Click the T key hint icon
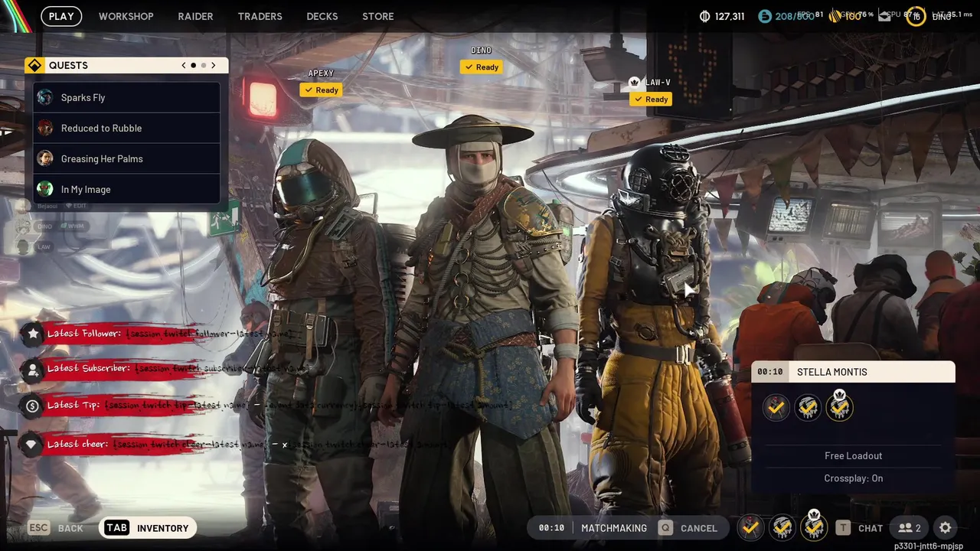 point(843,528)
